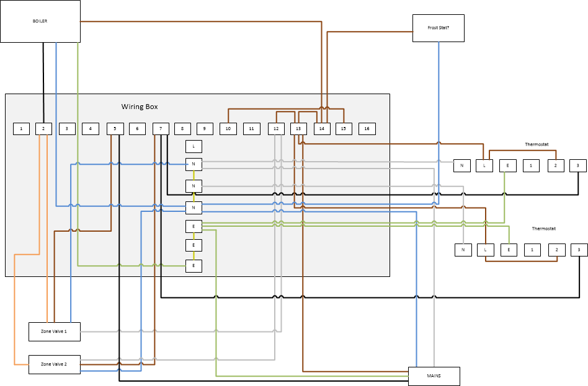Select terminal 11 in the Wiring Box
Screen dimensions: 588x386
251,129
